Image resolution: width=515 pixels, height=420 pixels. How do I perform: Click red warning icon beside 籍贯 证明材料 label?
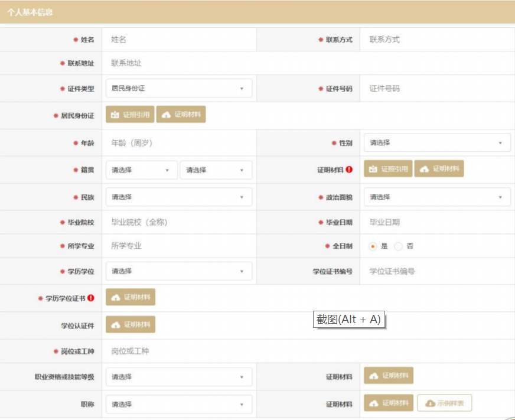(x=349, y=170)
